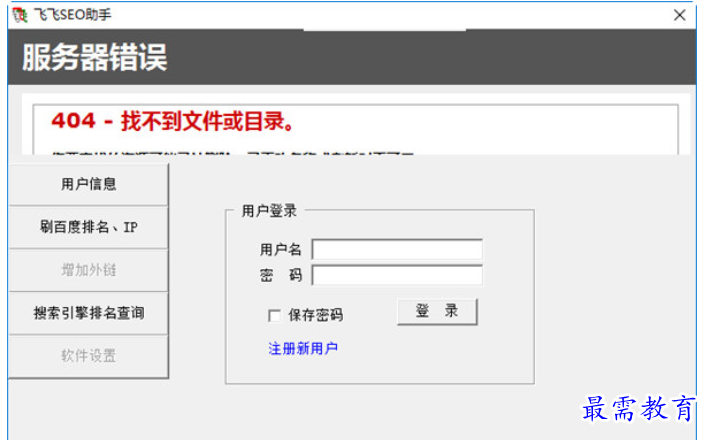Image resolution: width=704 pixels, height=440 pixels.
Task: Click the 服务器错误 banner title
Action: pos(95,57)
